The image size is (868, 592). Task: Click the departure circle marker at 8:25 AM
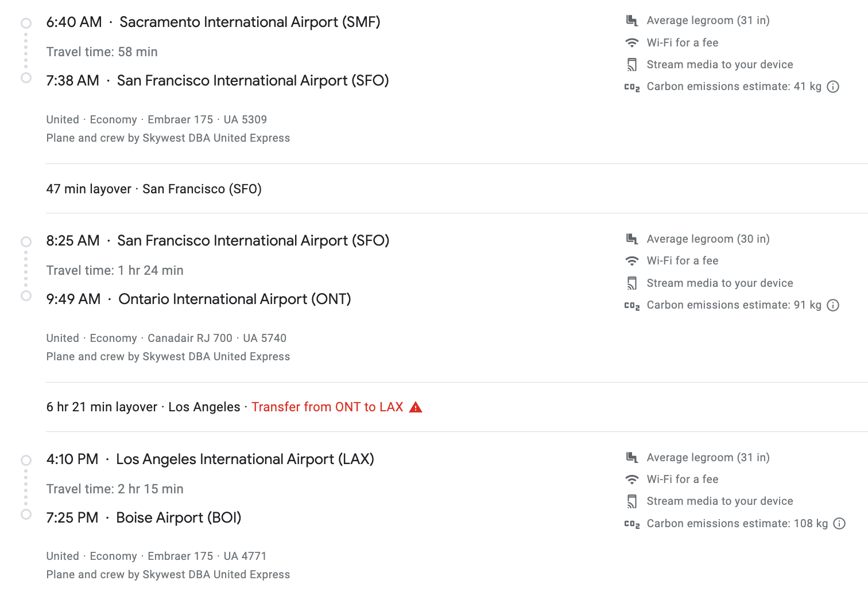pos(26,242)
